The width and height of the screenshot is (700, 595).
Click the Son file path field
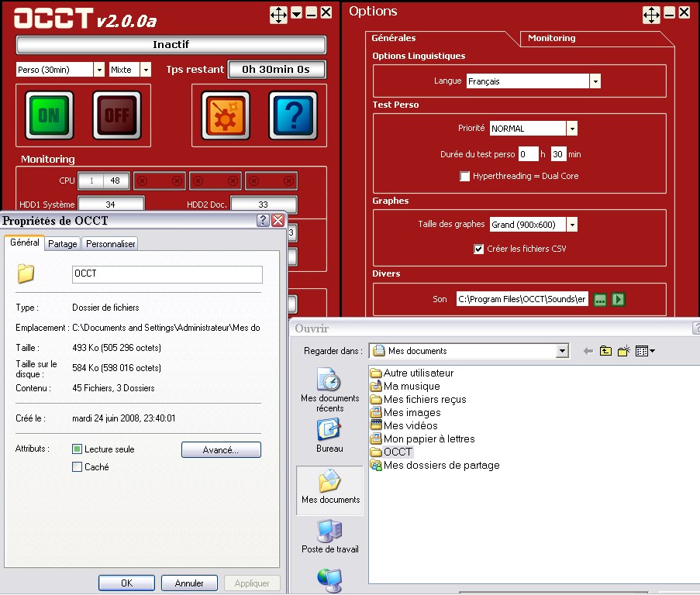(x=522, y=299)
